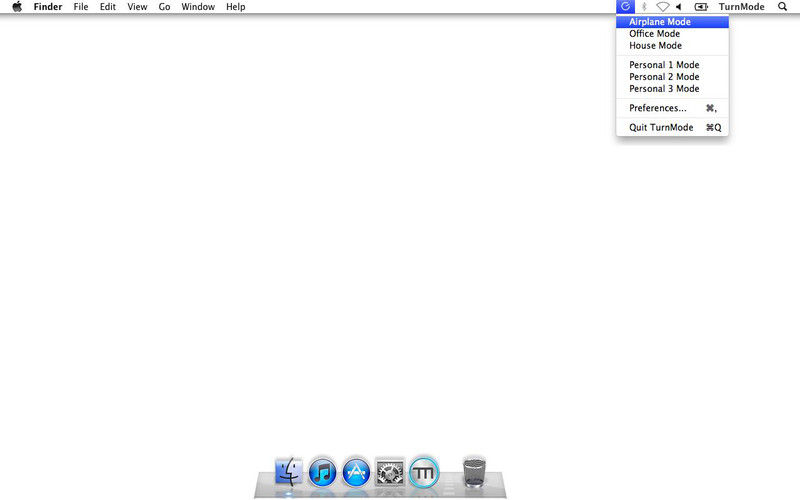Click the battery status icon
Image resolution: width=800 pixels, height=500 pixels.
click(701, 7)
